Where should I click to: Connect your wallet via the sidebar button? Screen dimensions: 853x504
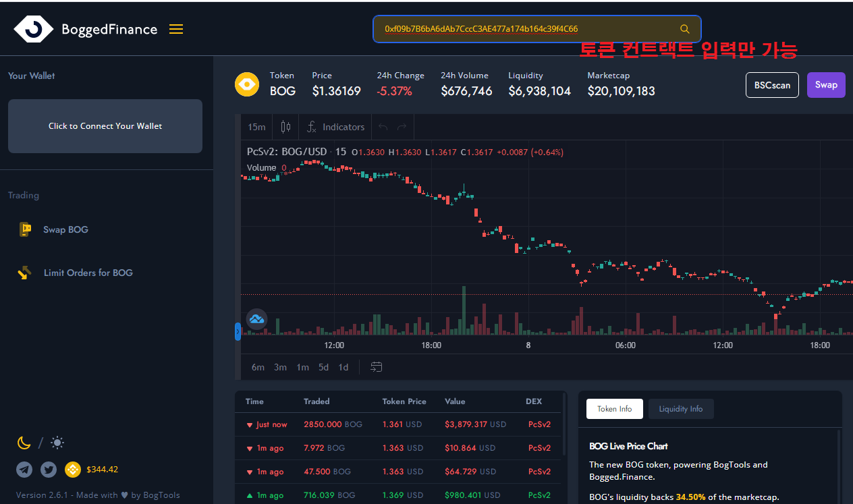click(x=105, y=126)
